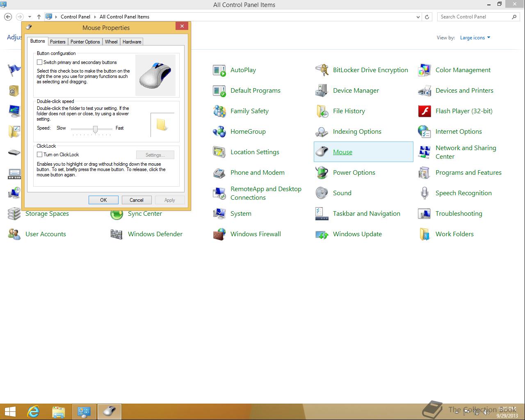Open the Devices and Printers icon
This screenshot has width=525, height=420.
[x=425, y=91]
